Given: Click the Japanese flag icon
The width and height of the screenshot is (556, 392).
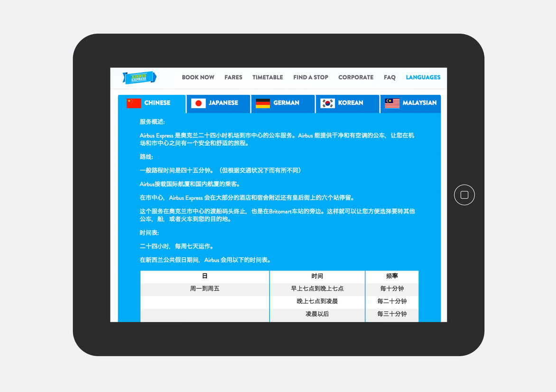Looking at the screenshot, I should pyautogui.click(x=198, y=103).
